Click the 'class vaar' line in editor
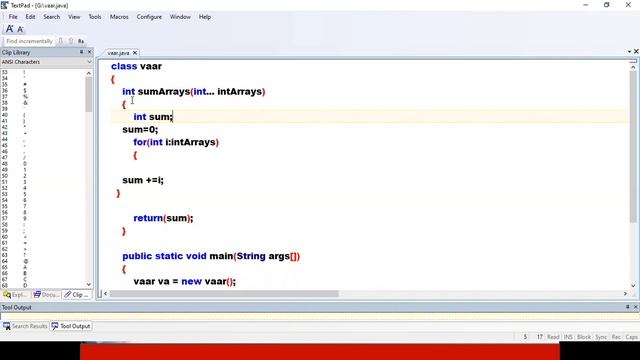Viewport: 640px width, 360px height. (136, 66)
